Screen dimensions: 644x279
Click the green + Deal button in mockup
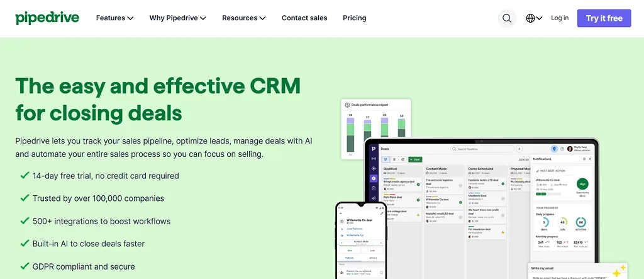coord(415,159)
